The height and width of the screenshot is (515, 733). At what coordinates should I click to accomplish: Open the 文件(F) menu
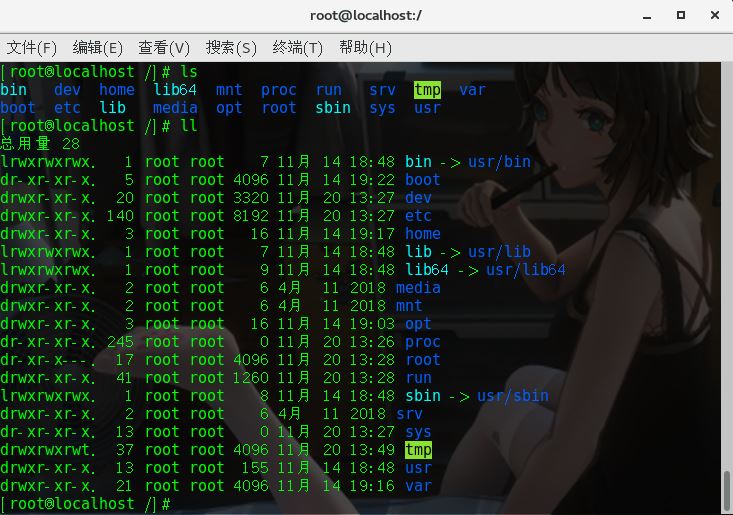31,48
